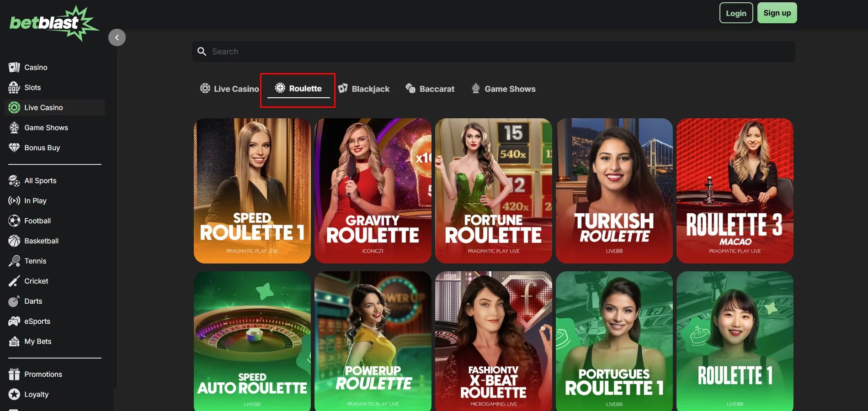The image size is (868, 411).
Task: Click the Darts target icon
Action: [14, 301]
